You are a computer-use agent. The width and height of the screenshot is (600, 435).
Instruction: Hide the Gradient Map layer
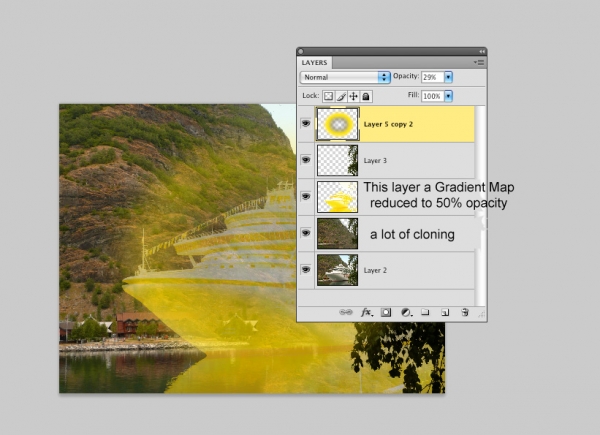pos(306,196)
